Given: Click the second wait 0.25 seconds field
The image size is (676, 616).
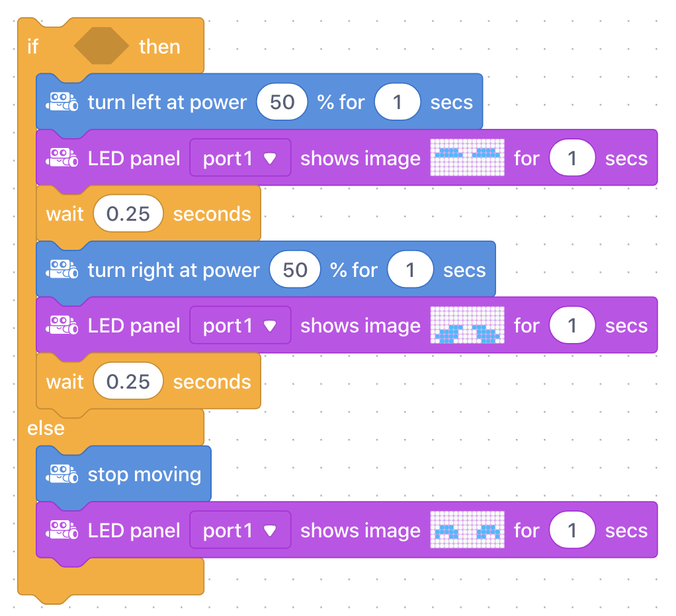Looking at the screenshot, I should [128, 381].
